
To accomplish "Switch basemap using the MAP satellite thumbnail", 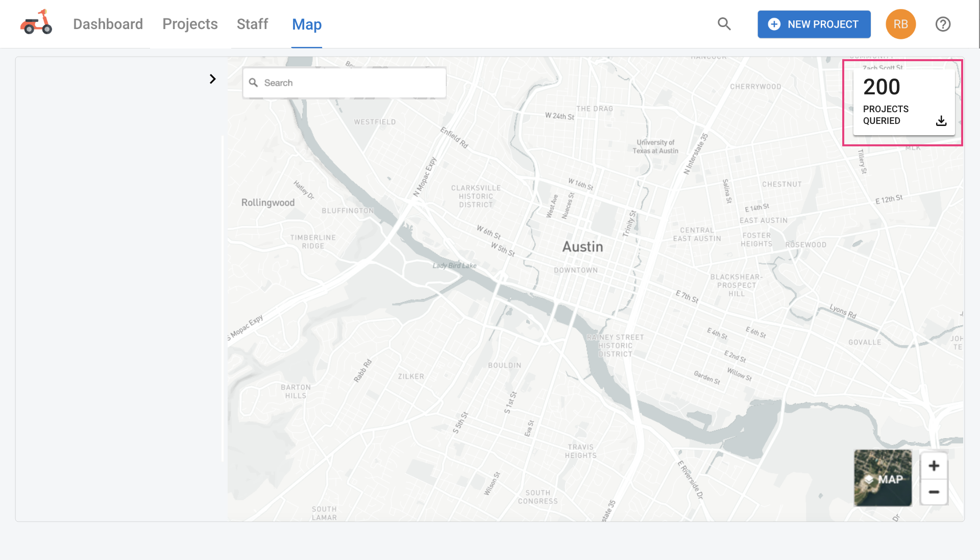I will [x=883, y=478].
